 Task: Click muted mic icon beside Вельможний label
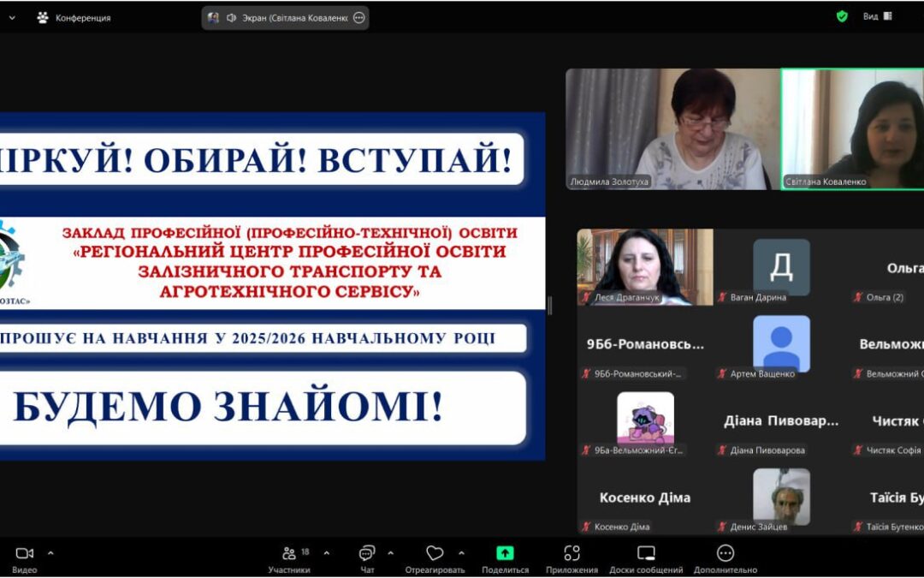858,374
